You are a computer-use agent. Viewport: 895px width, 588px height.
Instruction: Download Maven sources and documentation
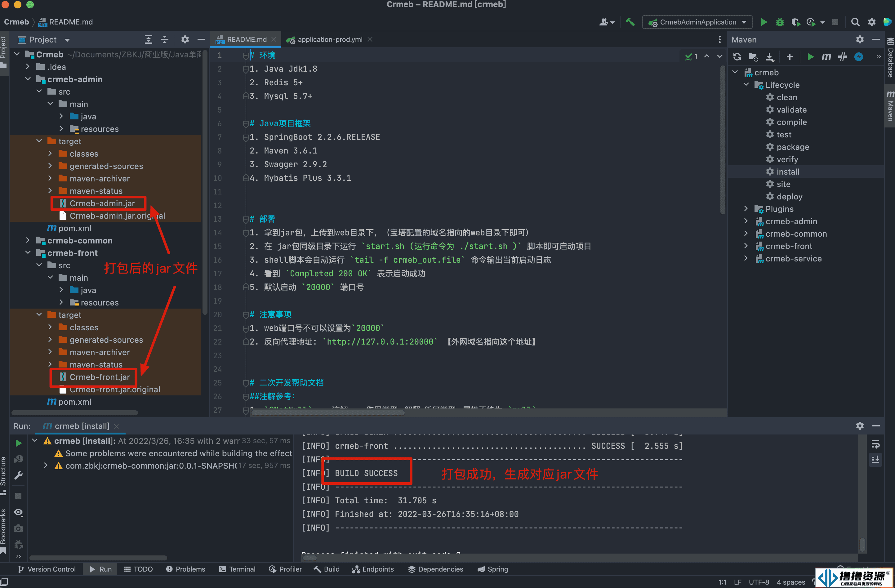[770, 57]
